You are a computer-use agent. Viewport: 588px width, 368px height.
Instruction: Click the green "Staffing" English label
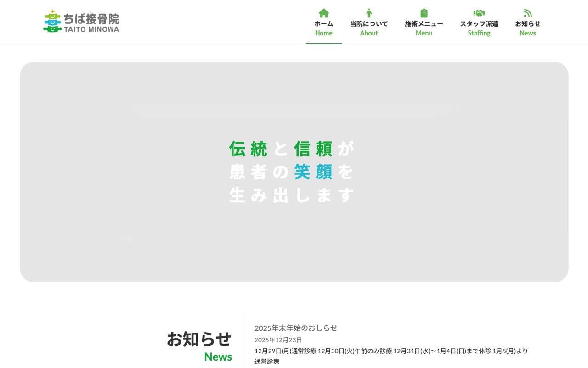point(479,33)
